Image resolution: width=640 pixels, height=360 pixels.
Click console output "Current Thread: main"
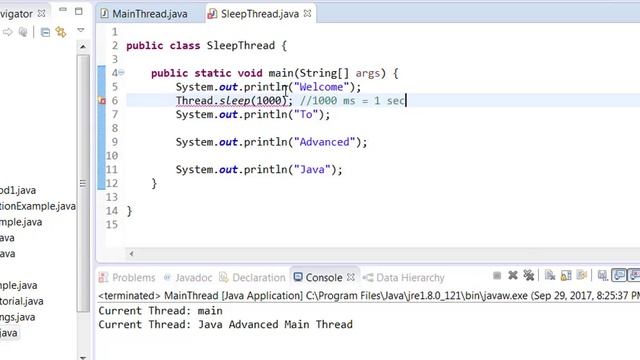pos(160,311)
